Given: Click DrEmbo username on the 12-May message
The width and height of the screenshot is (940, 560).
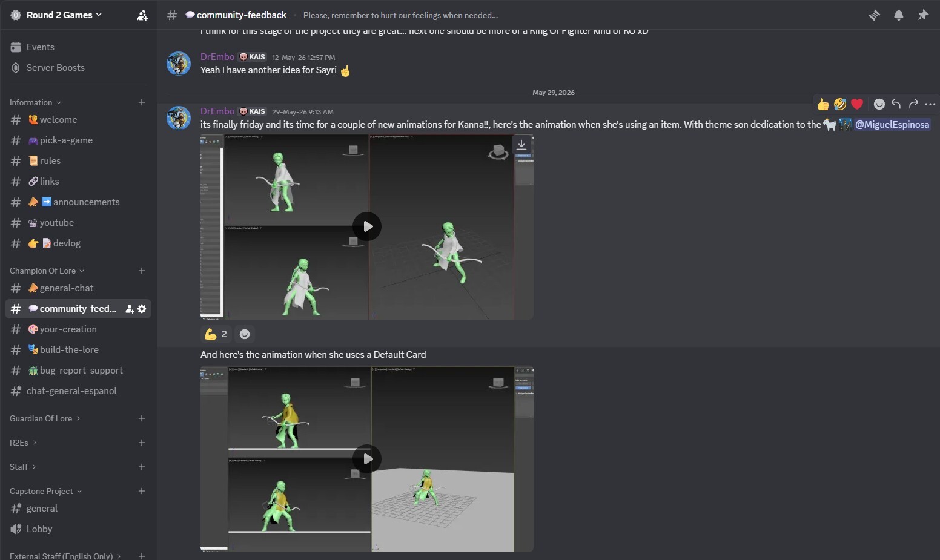Looking at the screenshot, I should point(217,57).
